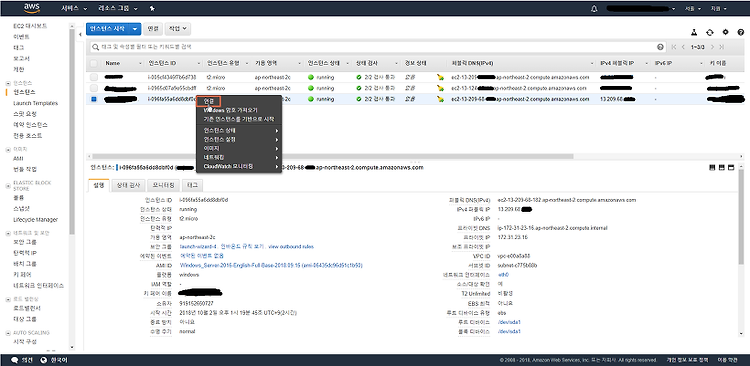Go to first page of results
Viewport: 750px width, 366px height.
coord(674,47)
